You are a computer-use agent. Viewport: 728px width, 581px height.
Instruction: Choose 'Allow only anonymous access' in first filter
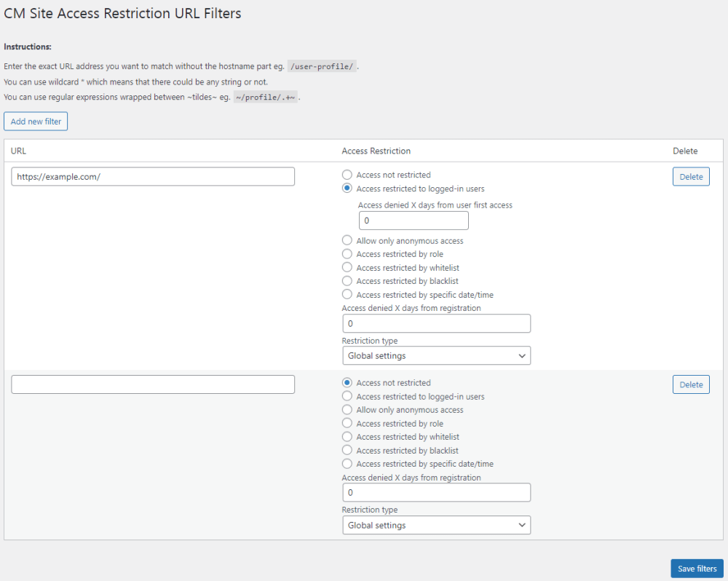347,241
